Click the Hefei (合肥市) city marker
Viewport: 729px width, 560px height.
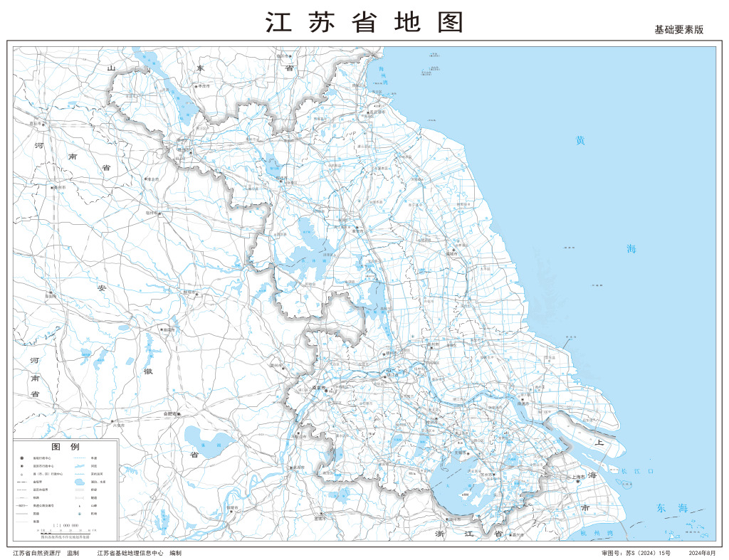179,413
